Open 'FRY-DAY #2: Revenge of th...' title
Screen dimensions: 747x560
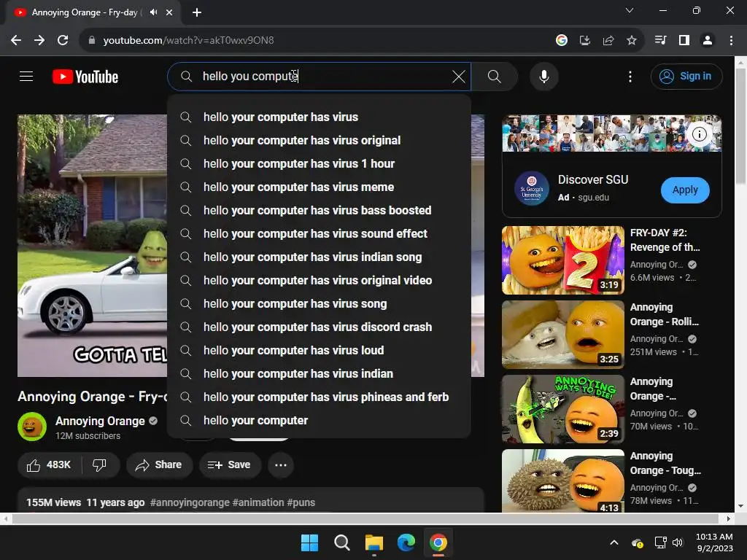[x=665, y=240]
